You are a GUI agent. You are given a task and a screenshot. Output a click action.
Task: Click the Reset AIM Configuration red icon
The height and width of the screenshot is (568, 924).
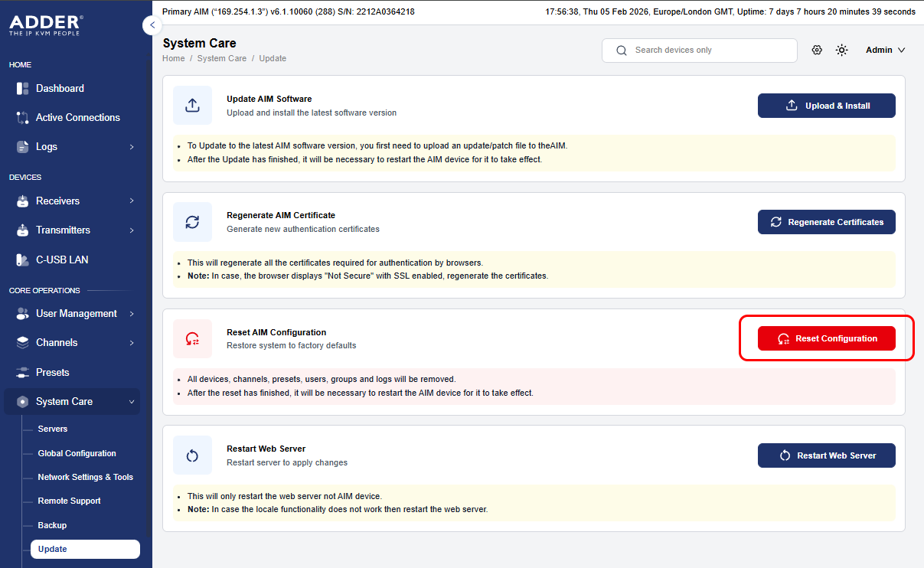(x=192, y=338)
